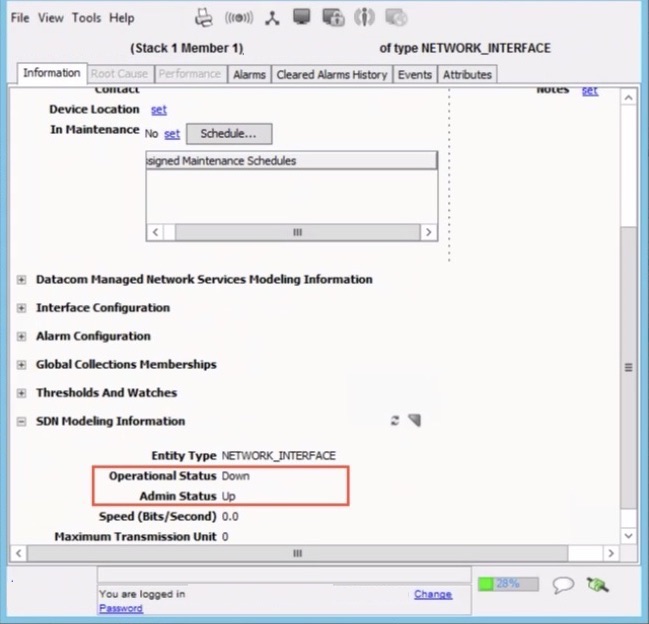Click the Admin Status value Up
This screenshot has height=624, width=649.
coord(228,496)
